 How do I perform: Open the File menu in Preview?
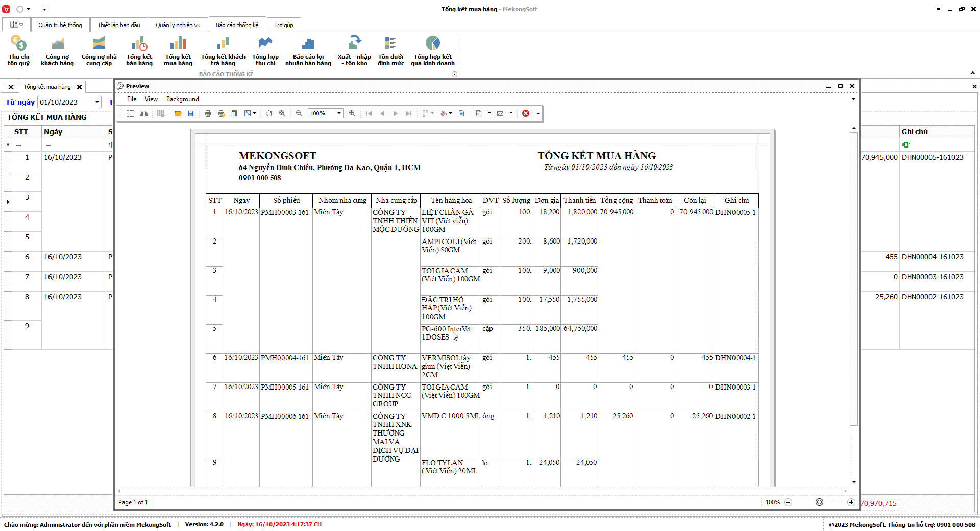tap(132, 99)
